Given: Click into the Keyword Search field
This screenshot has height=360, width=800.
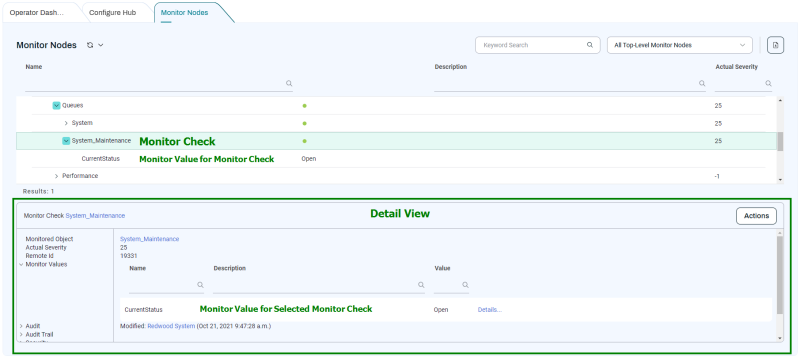Looking at the screenshot, I should pyautogui.click(x=531, y=45).
